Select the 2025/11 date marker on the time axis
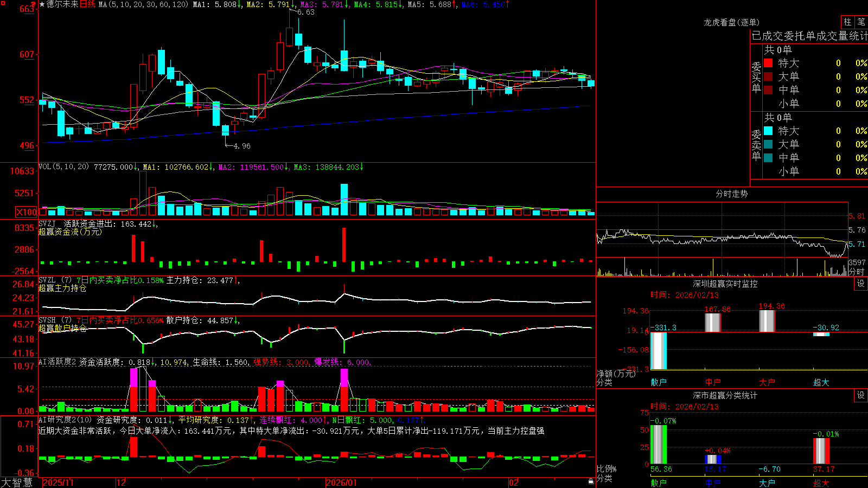This screenshot has width=868, height=488. 58,483
